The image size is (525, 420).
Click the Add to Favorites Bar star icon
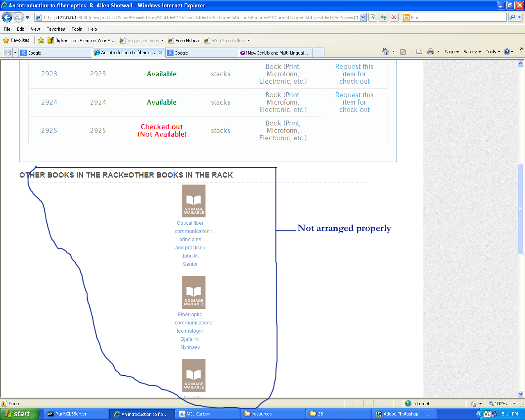pyautogui.click(x=41, y=40)
